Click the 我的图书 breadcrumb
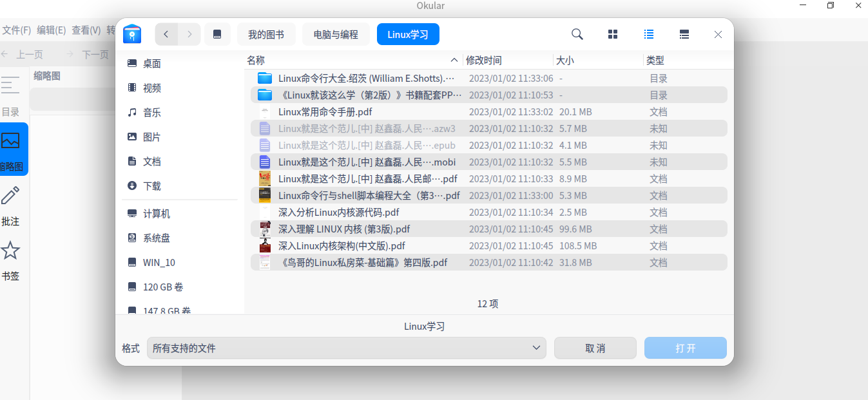The height and width of the screenshot is (400, 868). [266, 34]
